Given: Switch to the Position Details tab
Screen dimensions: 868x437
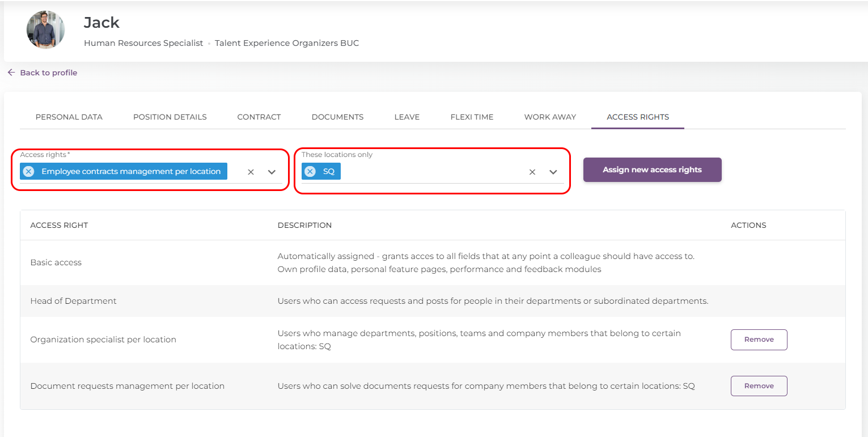Looking at the screenshot, I should click(170, 117).
